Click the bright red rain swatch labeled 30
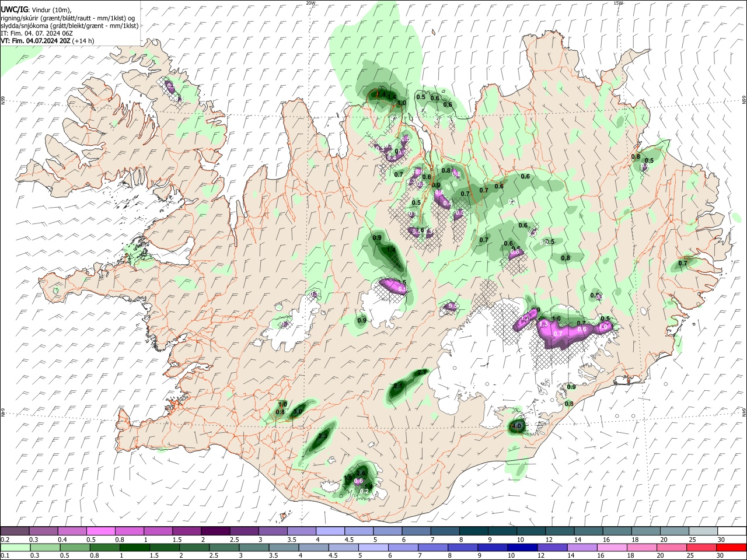Screen dimensions: 747x560 tap(732, 547)
